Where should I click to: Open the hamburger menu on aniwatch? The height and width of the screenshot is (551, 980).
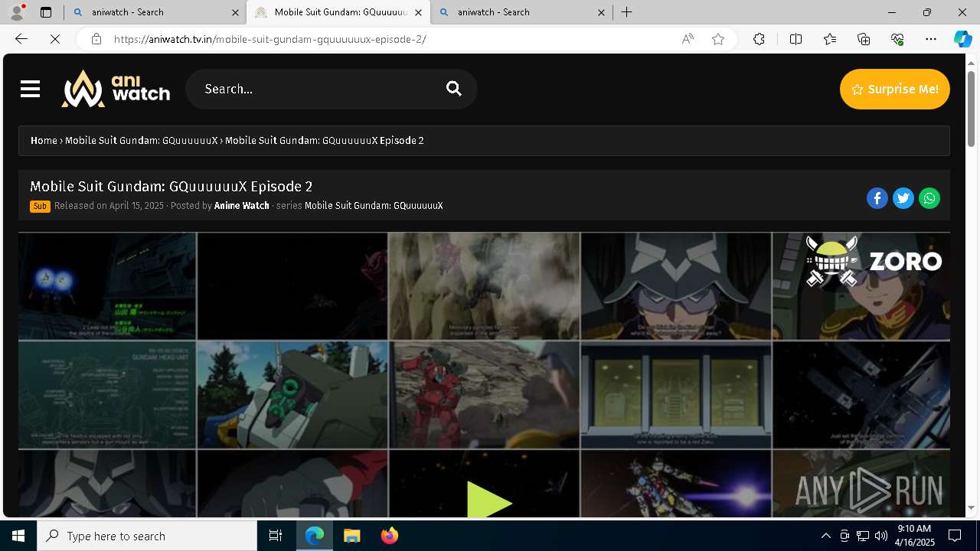click(x=30, y=90)
